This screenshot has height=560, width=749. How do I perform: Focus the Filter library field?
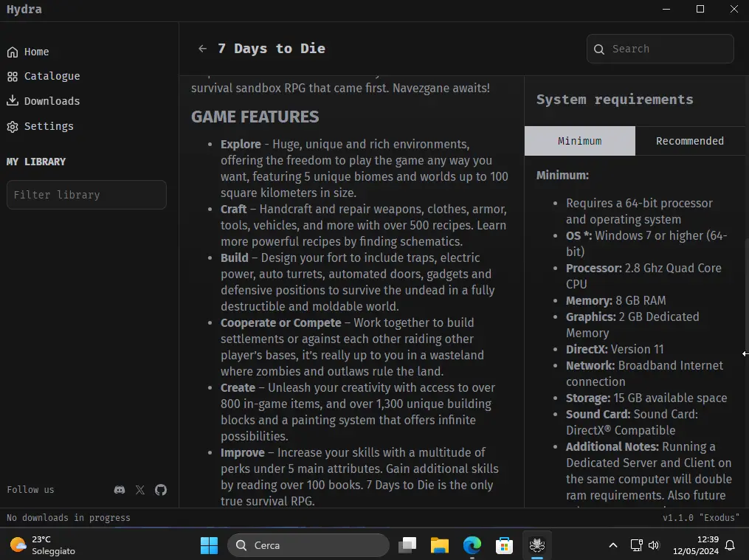pos(86,195)
